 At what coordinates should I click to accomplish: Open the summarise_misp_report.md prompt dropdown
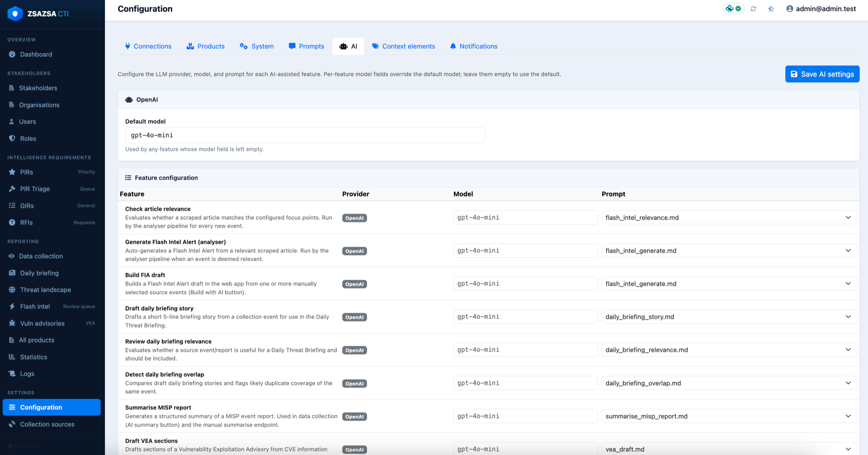pos(729,416)
